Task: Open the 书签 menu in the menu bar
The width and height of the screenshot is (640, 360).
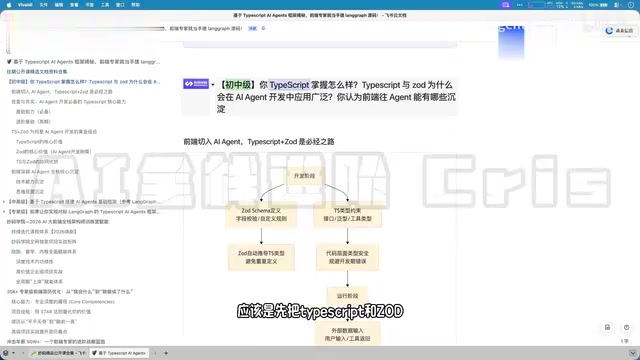Action: (x=89, y=5)
